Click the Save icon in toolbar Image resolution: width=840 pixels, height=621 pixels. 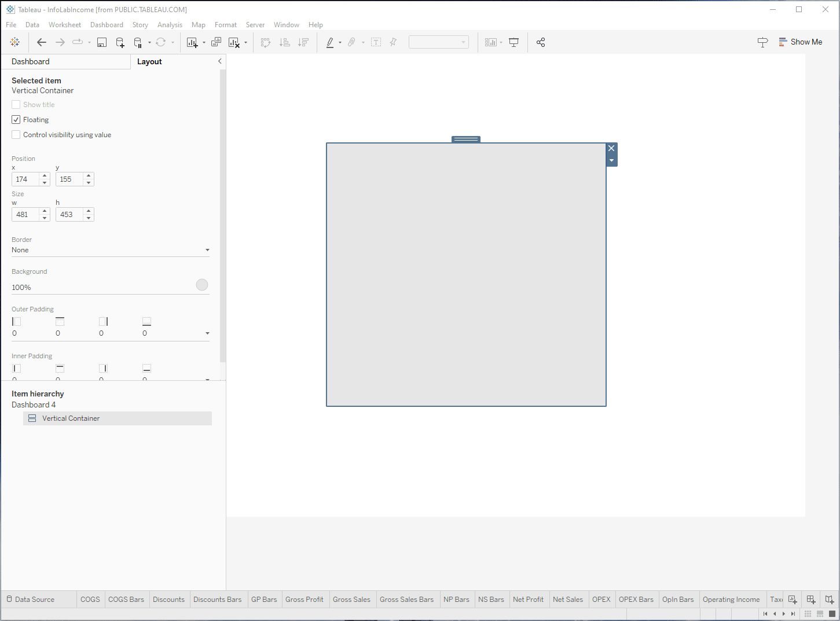[102, 42]
